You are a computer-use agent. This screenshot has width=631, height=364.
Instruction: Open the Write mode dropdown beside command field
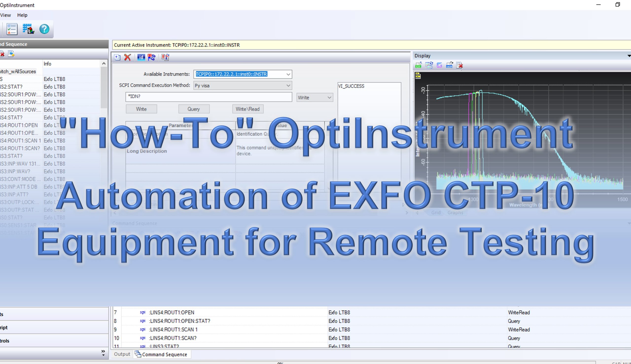pos(329,97)
